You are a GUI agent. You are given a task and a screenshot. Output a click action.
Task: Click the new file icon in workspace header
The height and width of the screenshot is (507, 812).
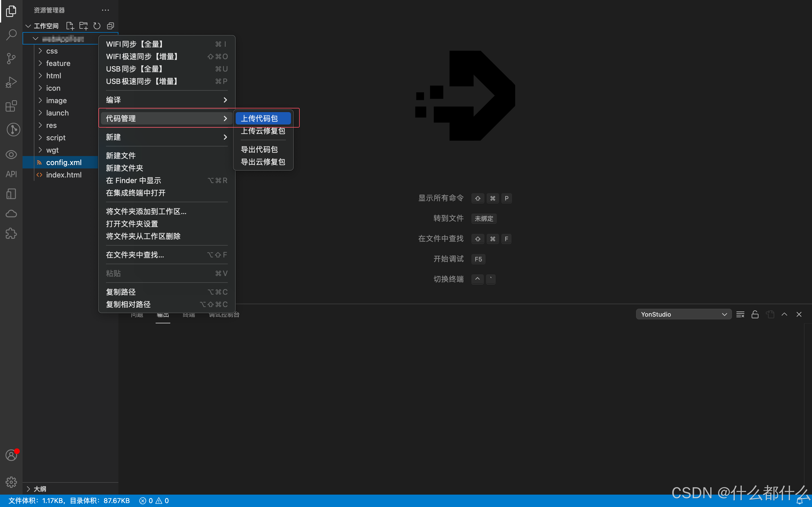click(70, 26)
